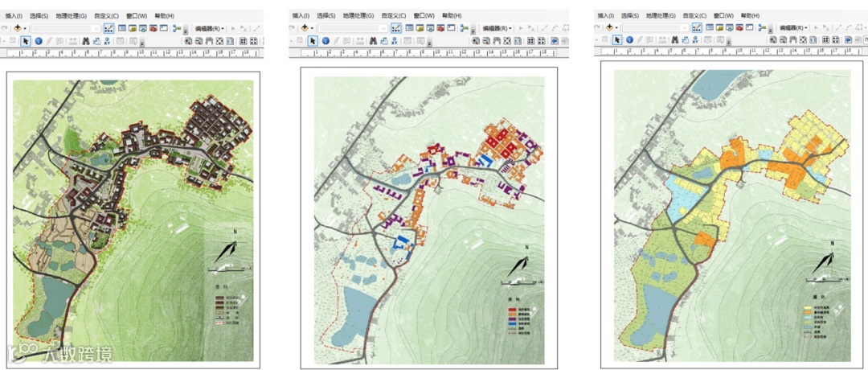Click yellow legend swatch in right map layout
This screenshot has width=868, height=370.
point(808,307)
